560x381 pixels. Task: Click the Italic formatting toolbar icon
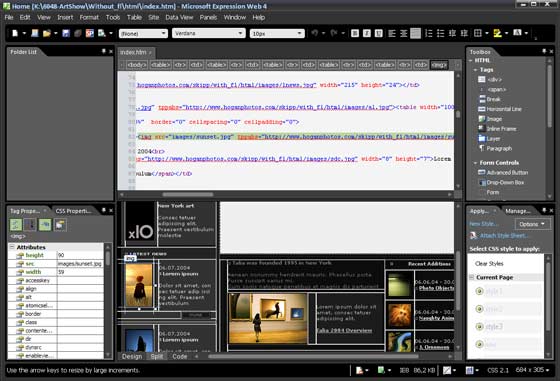point(367,33)
